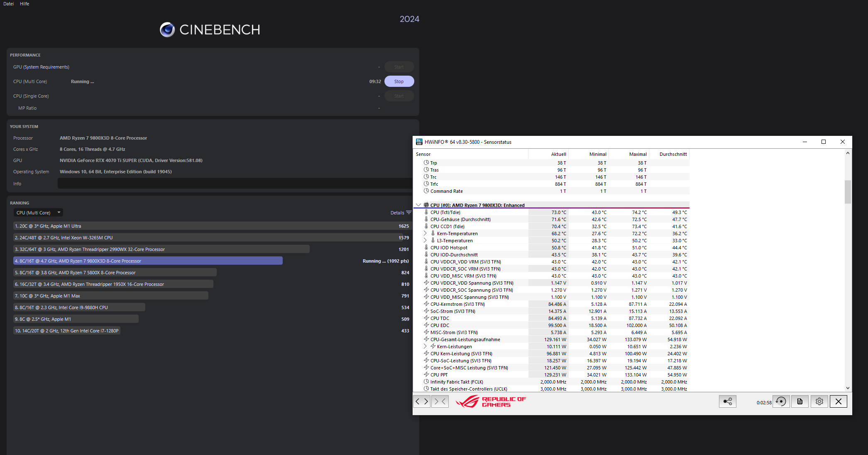This screenshot has height=455, width=868.
Task: Click the HWiNFO vertical scrollbar thumb
Action: coord(848,191)
